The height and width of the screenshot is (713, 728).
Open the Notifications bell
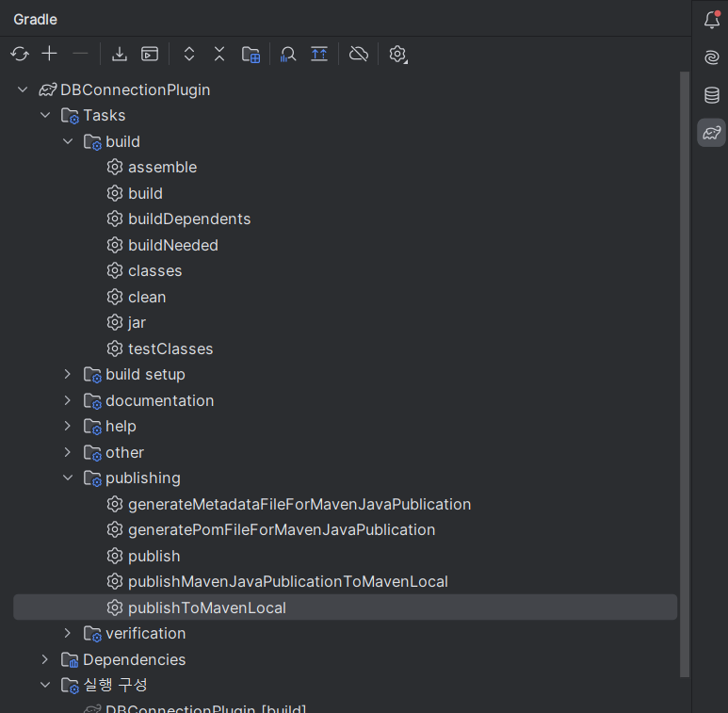712,20
